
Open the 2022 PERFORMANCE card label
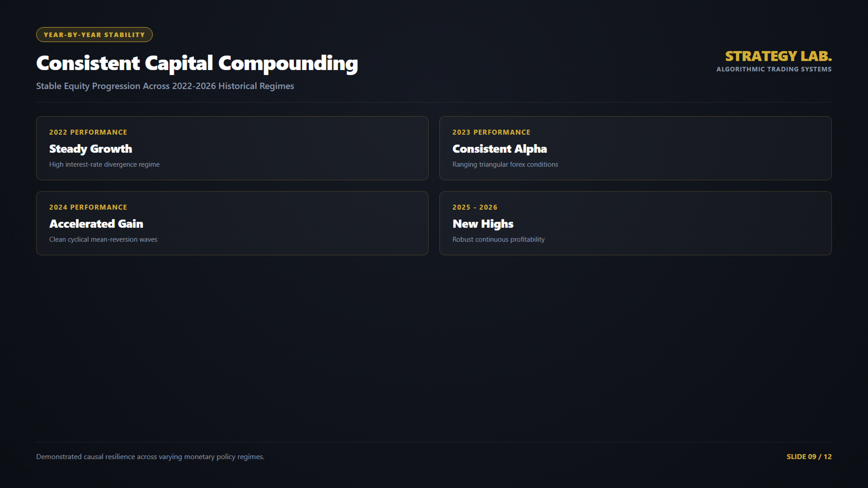click(x=88, y=132)
